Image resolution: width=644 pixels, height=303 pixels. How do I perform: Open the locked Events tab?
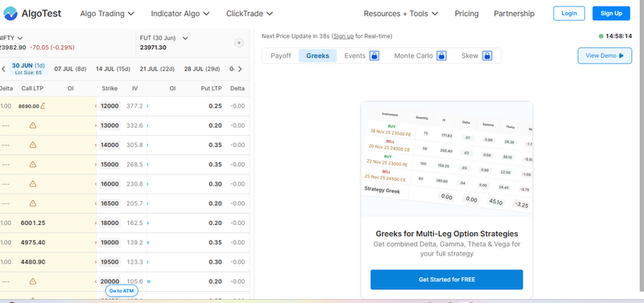pos(361,55)
